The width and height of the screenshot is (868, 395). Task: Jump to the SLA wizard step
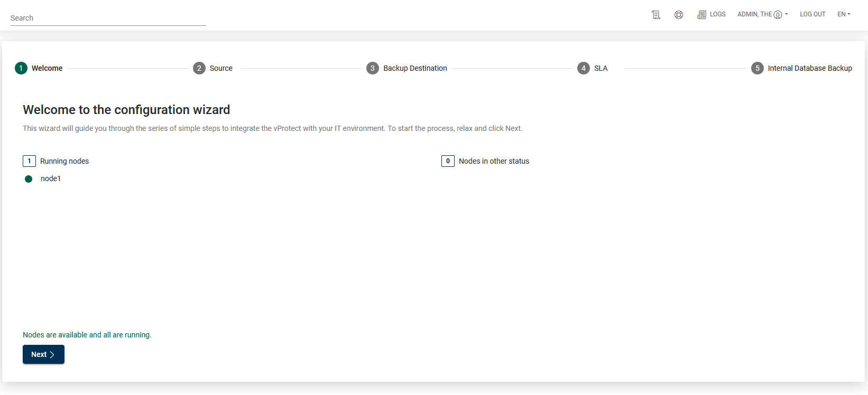[601, 68]
